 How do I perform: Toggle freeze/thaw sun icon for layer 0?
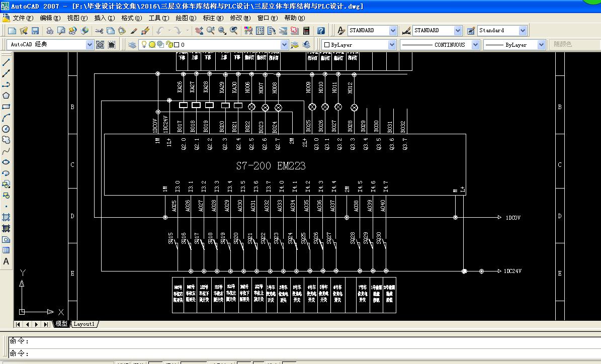pyautogui.click(x=152, y=44)
